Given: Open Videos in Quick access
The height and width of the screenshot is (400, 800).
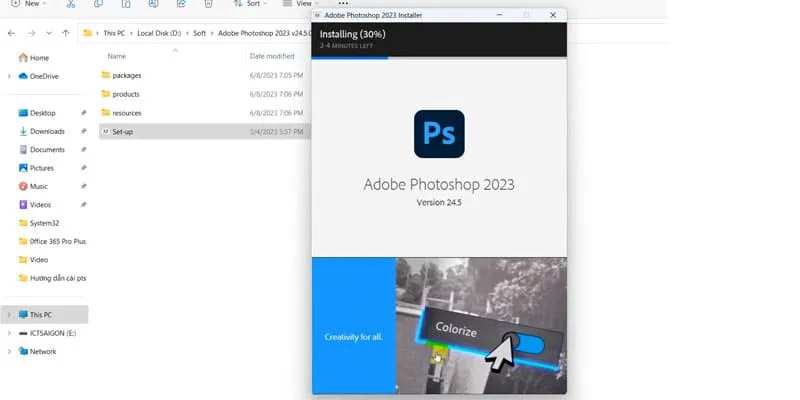Looking at the screenshot, I should (40, 205).
